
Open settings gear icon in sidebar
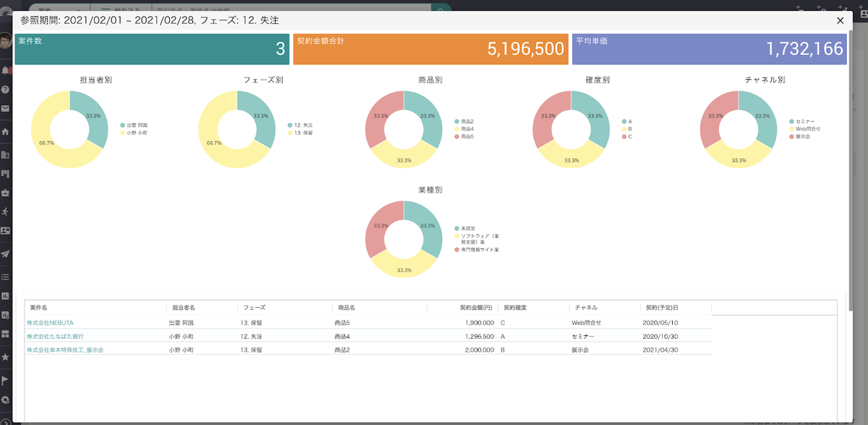tap(5, 400)
